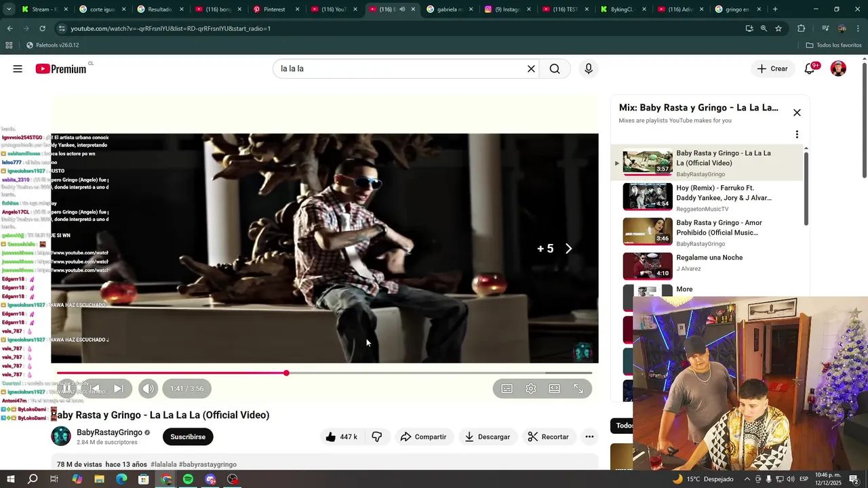
Task: Open the YouTube account avatar menu
Action: [839, 68]
